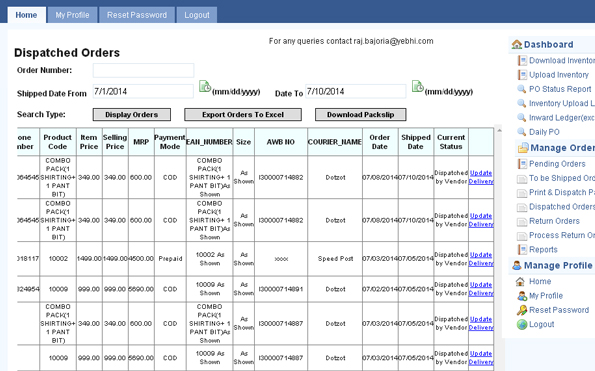
Task: Focus the Order Number input field
Action: (143, 71)
